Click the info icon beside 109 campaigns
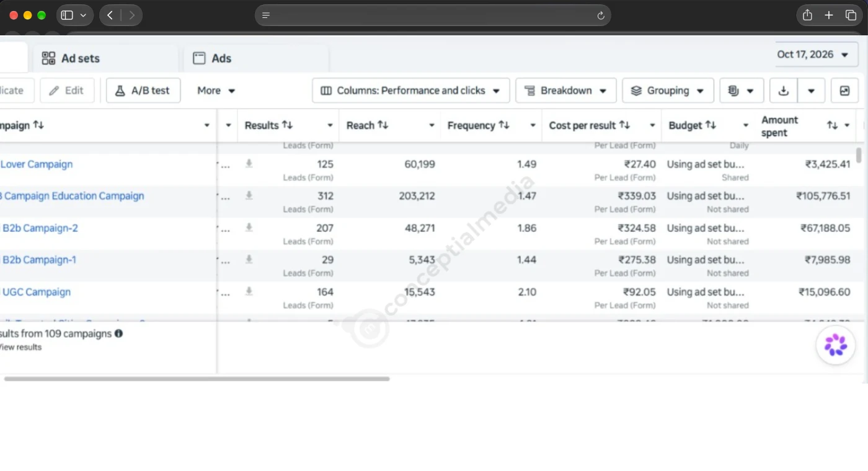 (118, 333)
